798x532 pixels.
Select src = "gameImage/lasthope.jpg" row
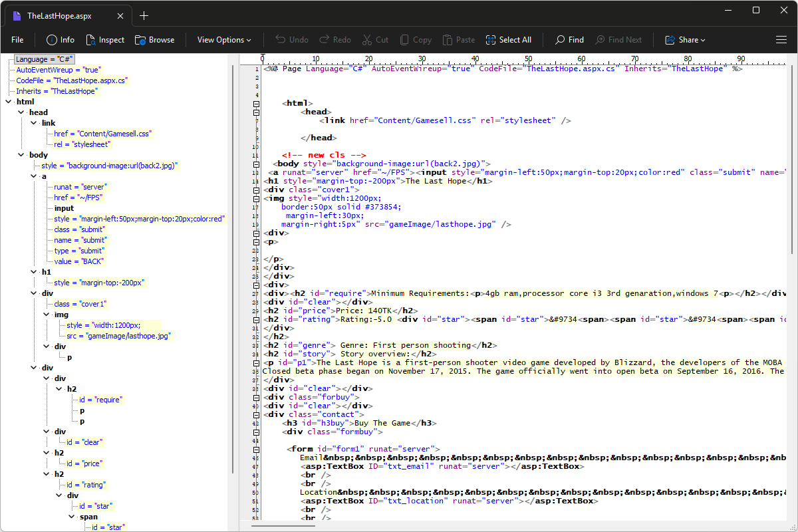[x=118, y=336]
